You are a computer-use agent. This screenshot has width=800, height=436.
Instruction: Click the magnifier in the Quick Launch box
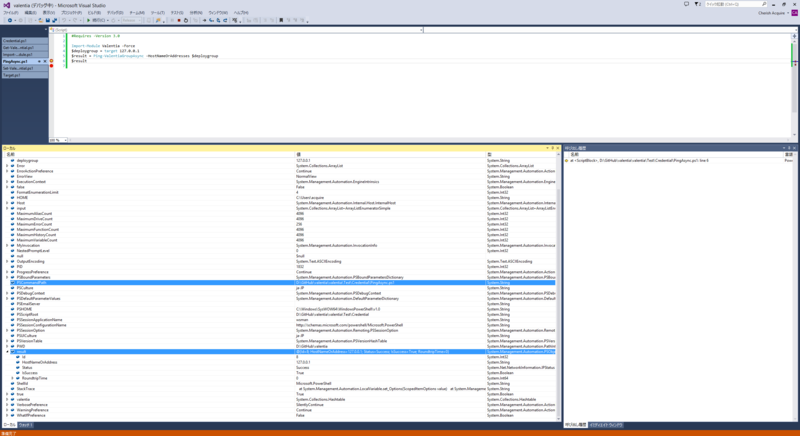pos(764,4)
